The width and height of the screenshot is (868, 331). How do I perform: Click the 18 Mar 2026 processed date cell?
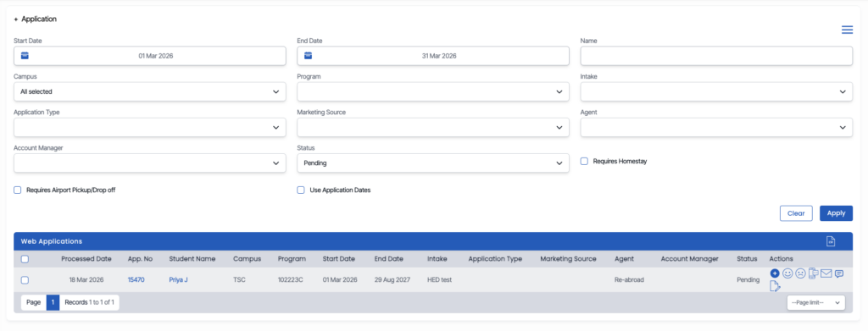[x=86, y=280]
